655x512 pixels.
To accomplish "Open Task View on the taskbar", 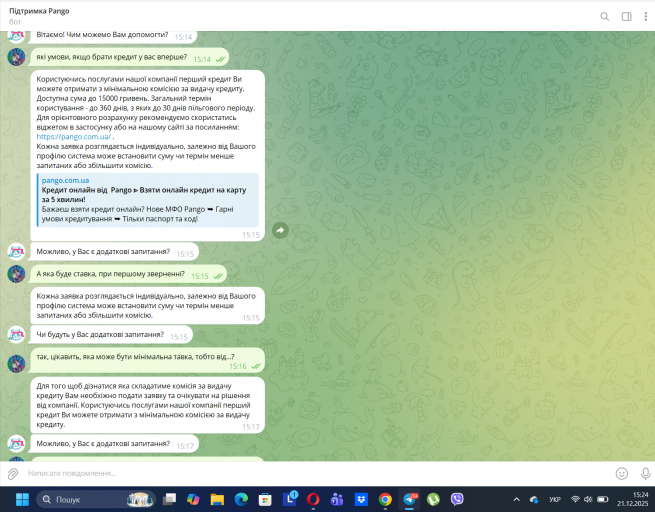I will click(169, 499).
